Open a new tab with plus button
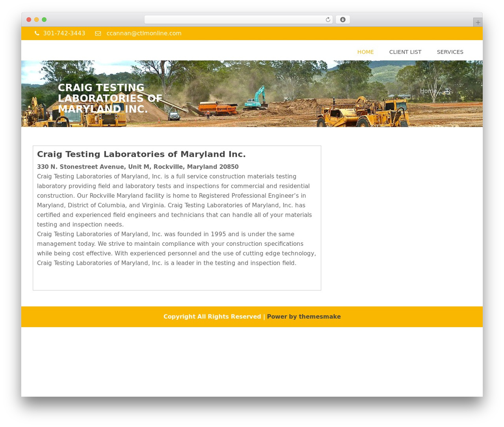Image resolution: width=504 pixels, height=427 pixels. pos(478,22)
